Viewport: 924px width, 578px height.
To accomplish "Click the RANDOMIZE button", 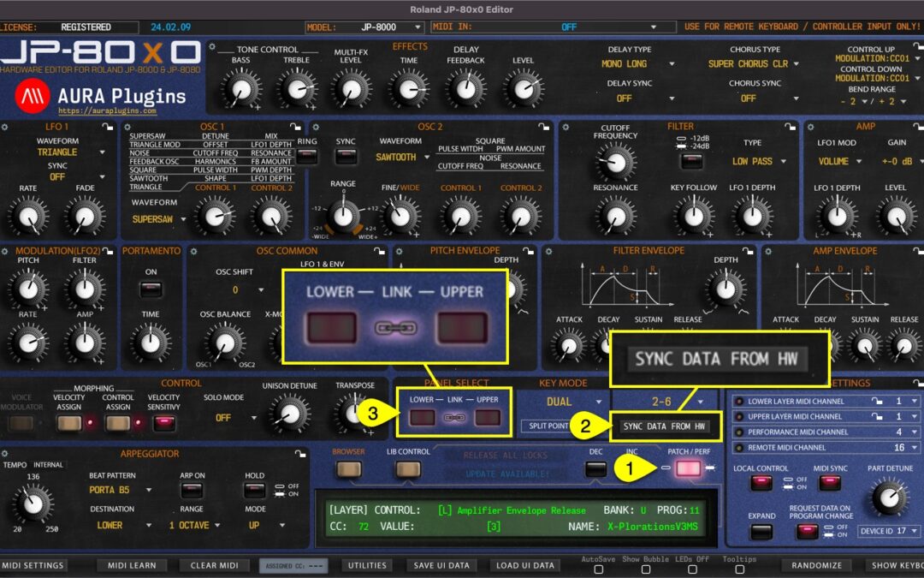I will (818, 565).
